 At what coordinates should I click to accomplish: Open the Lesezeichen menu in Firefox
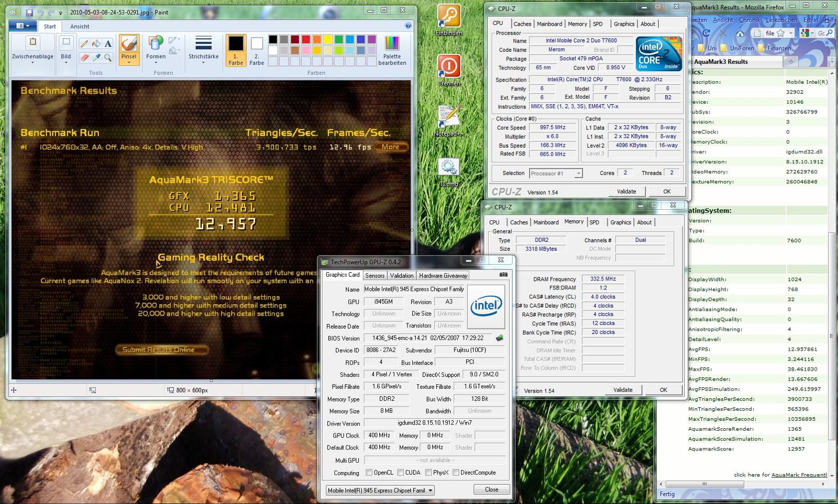(781, 20)
